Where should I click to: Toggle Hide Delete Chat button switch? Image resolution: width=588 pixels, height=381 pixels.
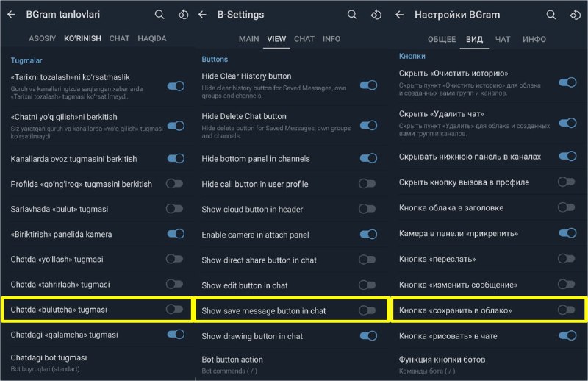369,125
